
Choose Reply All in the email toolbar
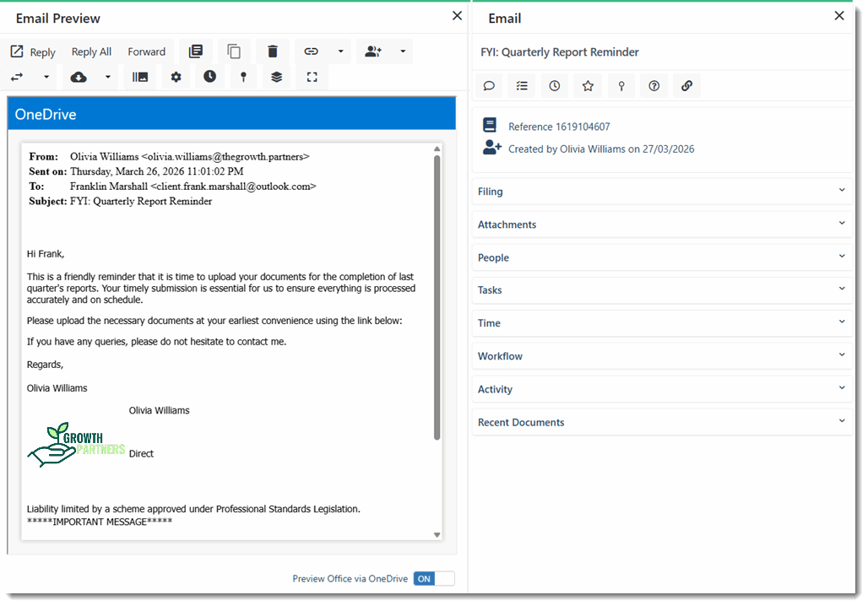click(x=91, y=52)
